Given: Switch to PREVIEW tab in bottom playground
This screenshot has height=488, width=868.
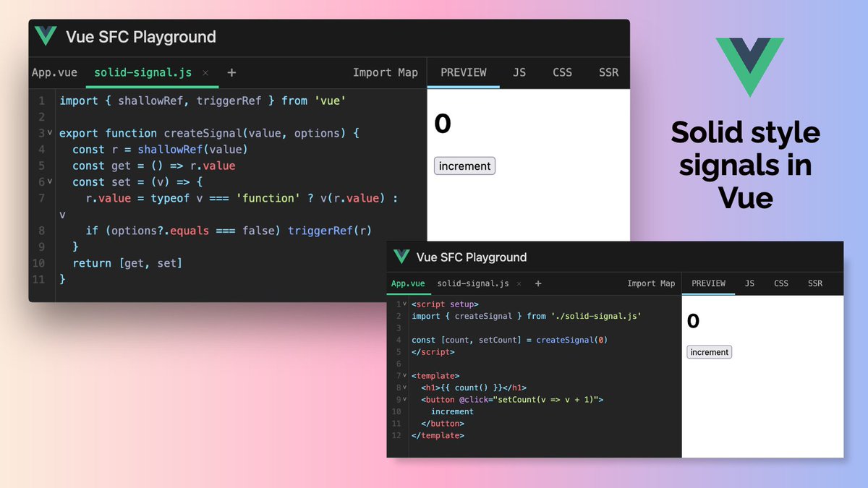Looking at the screenshot, I should point(708,283).
